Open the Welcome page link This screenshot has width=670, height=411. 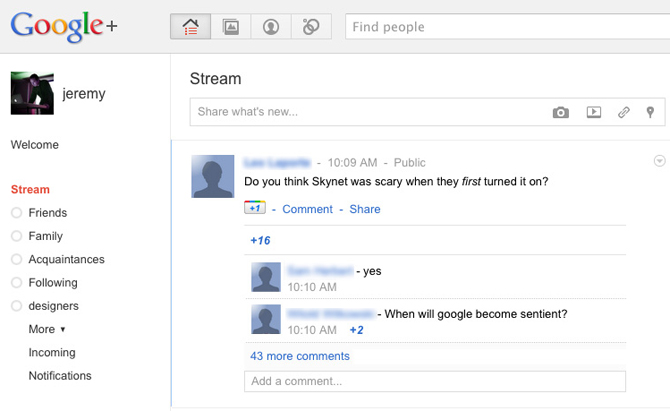35,145
